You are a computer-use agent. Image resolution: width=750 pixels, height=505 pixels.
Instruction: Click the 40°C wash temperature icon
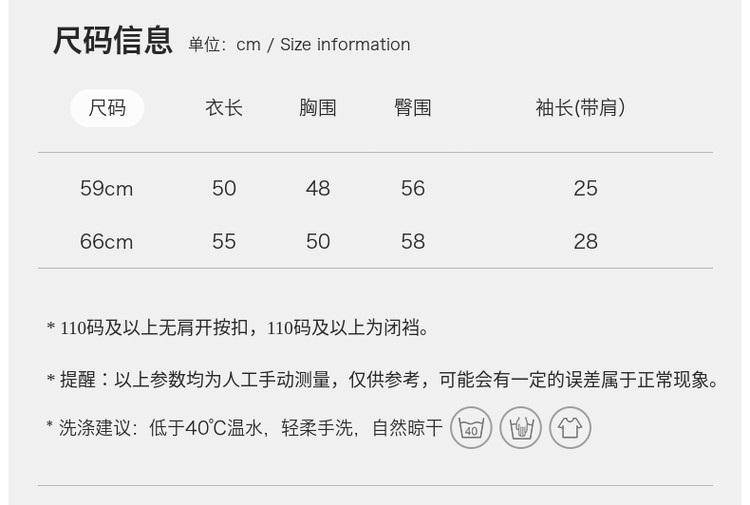click(x=471, y=428)
